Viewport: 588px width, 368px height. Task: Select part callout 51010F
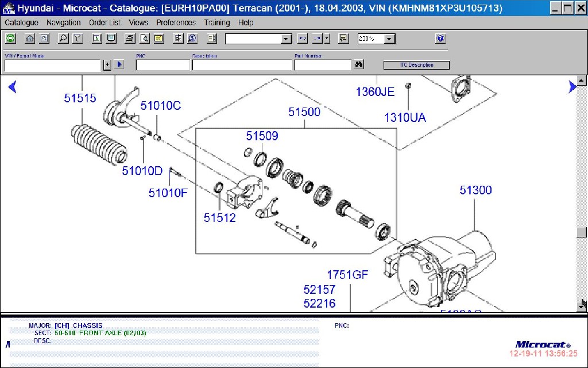168,193
